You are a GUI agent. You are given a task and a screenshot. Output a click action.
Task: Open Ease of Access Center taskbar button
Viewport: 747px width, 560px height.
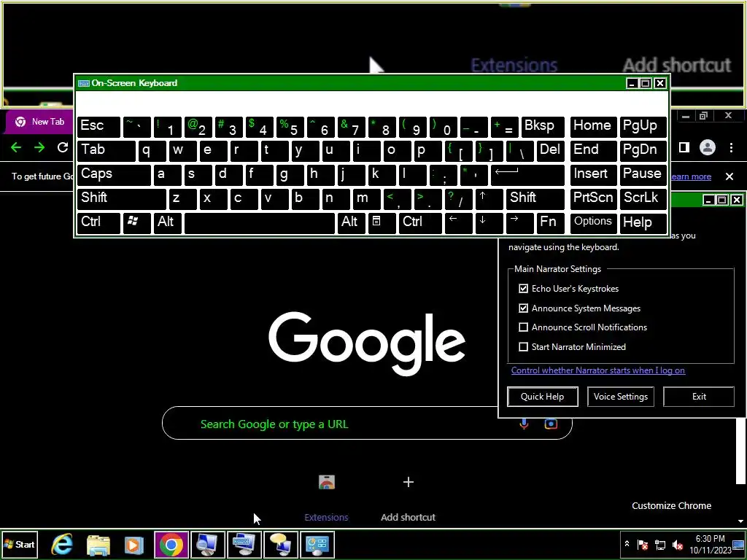click(x=317, y=545)
